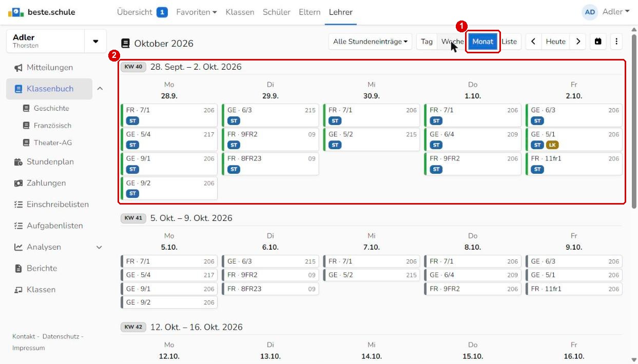638x364 pixels.
Task: Expand the Analysen submenu chevron
Action: point(100,247)
